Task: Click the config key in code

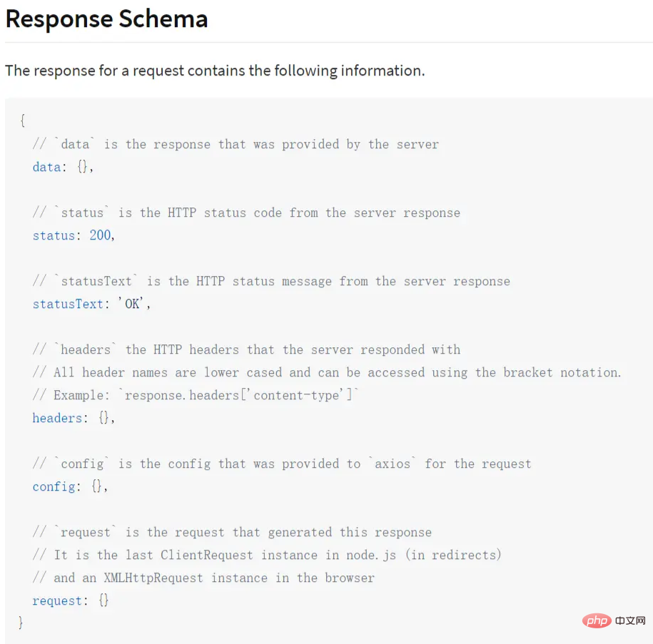Action: (54, 486)
